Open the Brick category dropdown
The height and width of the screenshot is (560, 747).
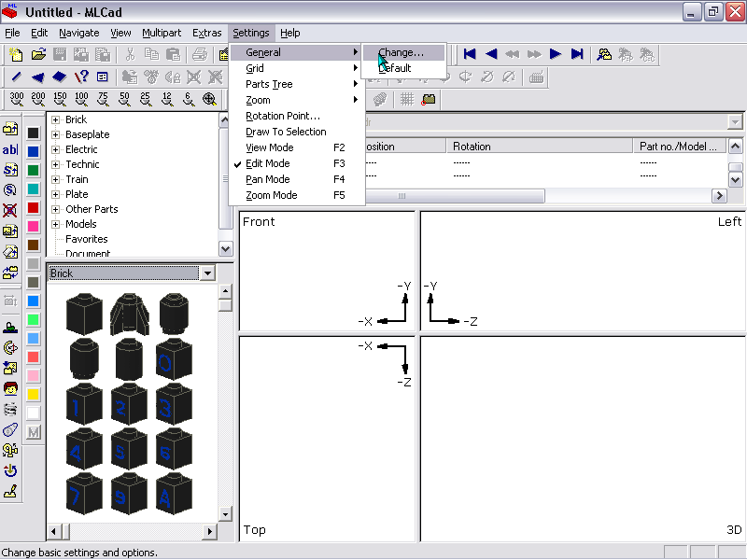coord(207,273)
